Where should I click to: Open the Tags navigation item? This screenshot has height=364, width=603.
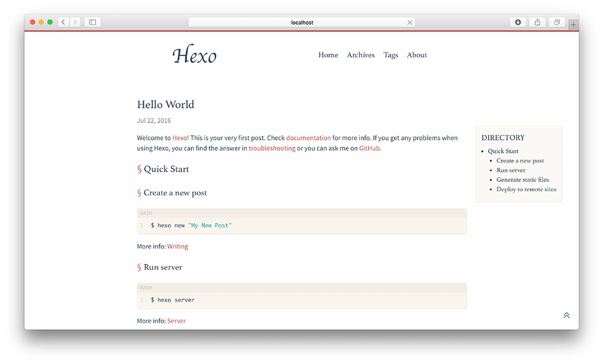tap(391, 55)
